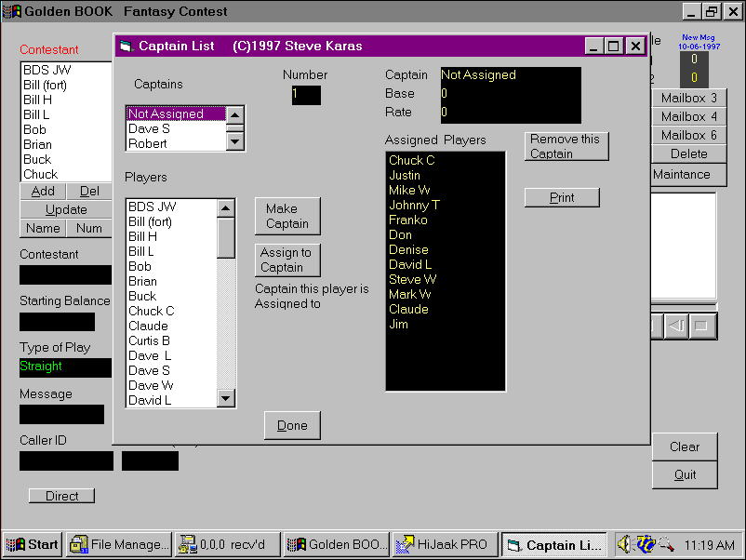Screen dimensions: 746x560
Task: Click the Update button
Action: [x=66, y=210]
